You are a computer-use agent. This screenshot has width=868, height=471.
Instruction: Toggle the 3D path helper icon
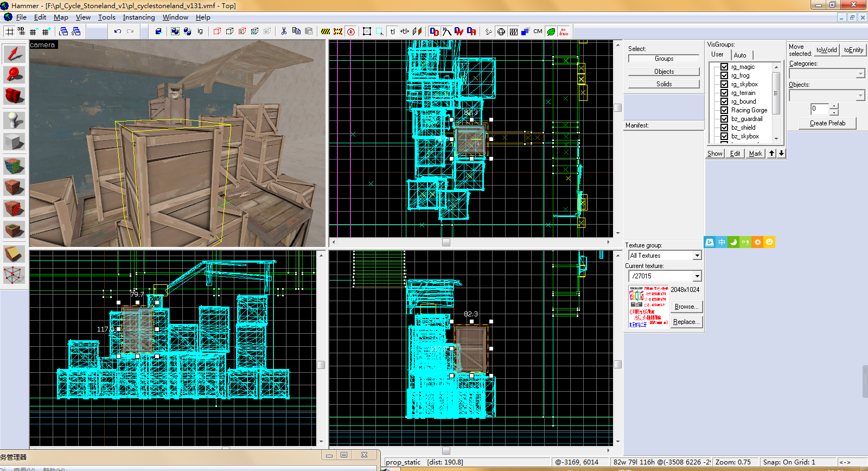[x=446, y=31]
